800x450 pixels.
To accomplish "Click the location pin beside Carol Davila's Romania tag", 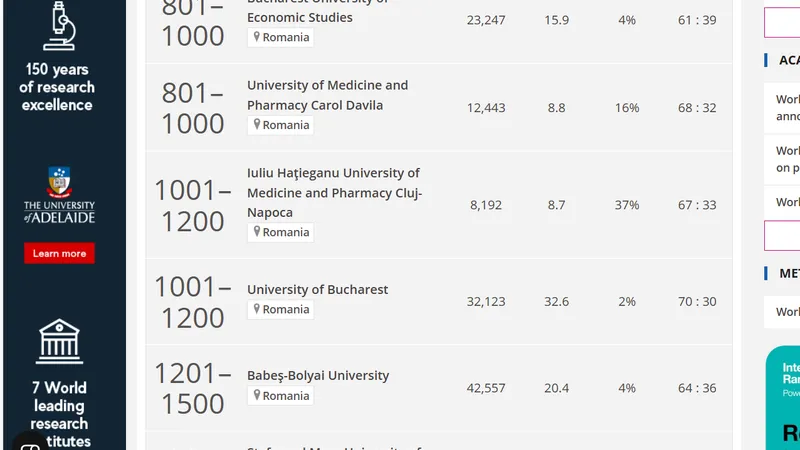I will click(x=257, y=124).
